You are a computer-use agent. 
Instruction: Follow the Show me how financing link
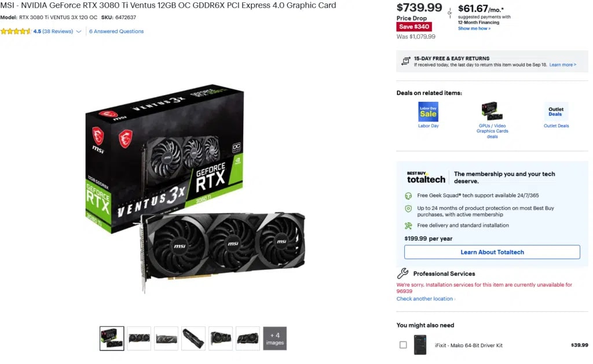pos(474,28)
